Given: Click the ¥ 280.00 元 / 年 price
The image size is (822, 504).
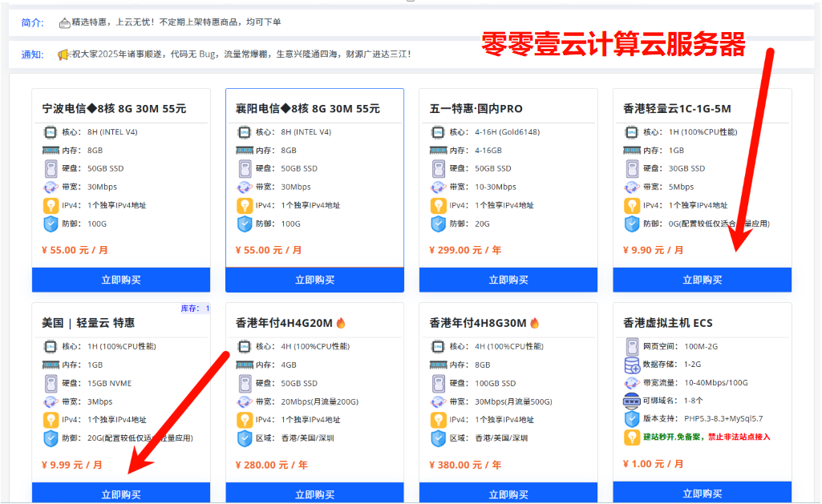Looking at the screenshot, I should 272,465.
